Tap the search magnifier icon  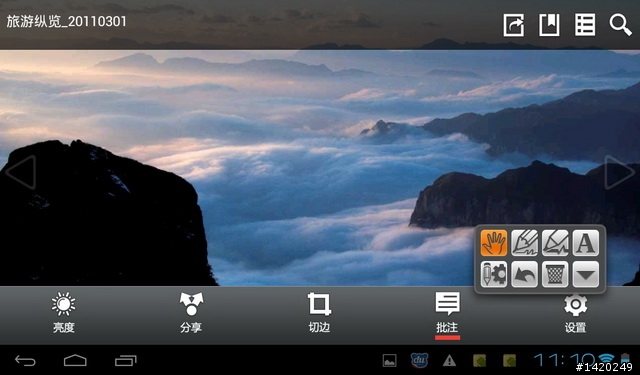coord(620,25)
